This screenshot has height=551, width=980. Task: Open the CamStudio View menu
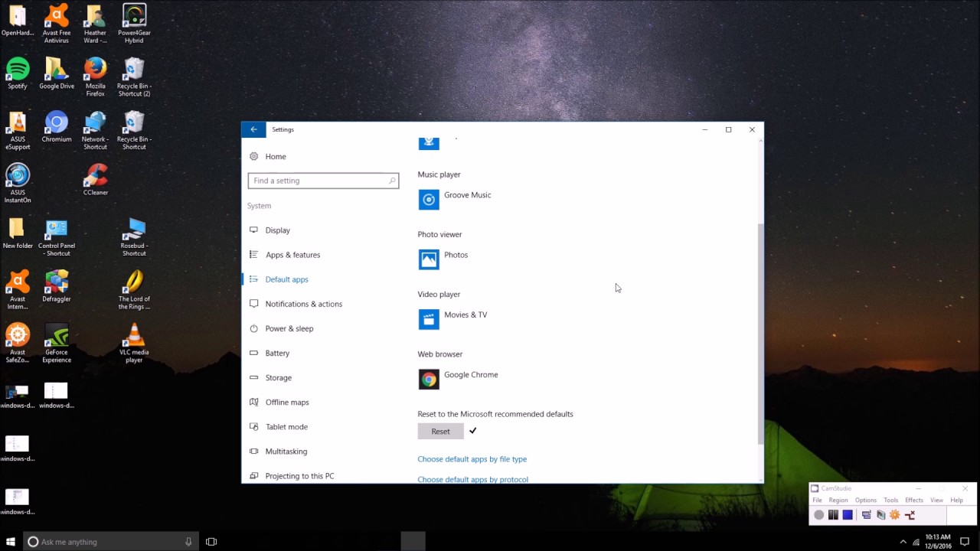pos(936,500)
